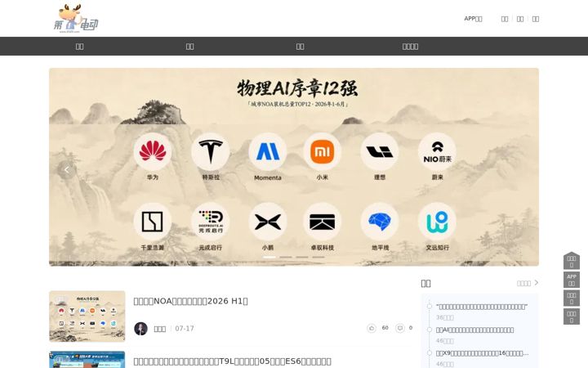Image resolution: width=588 pixels, height=368 pixels.
Task: Open the article titled NOA 2026 H1
Action: pyautogui.click(x=190, y=301)
